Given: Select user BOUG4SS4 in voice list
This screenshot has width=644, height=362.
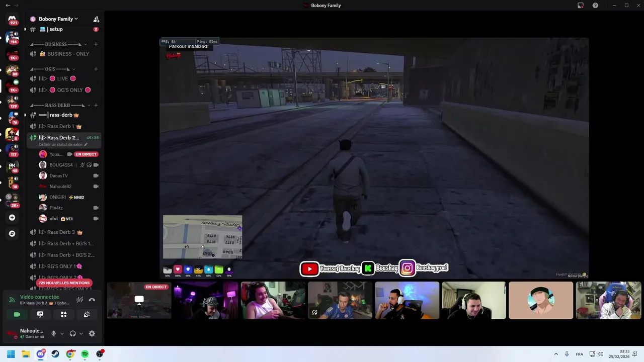Looking at the screenshot, I should pos(68,165).
